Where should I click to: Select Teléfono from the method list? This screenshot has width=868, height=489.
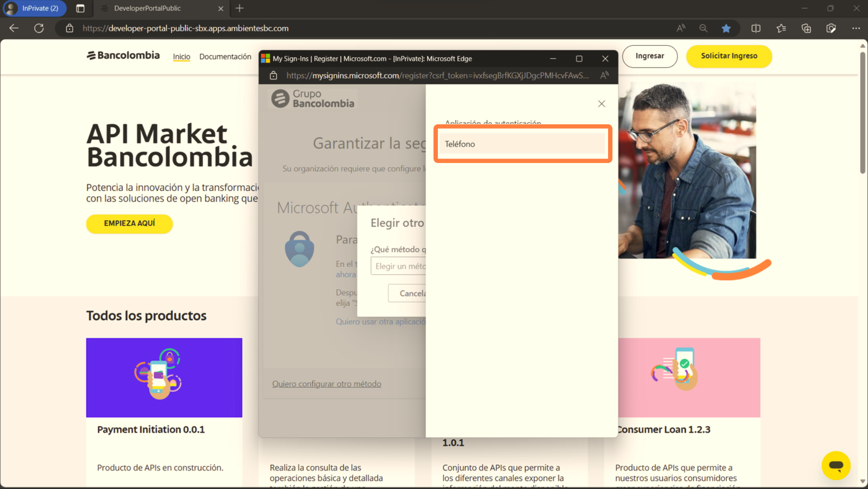click(523, 144)
